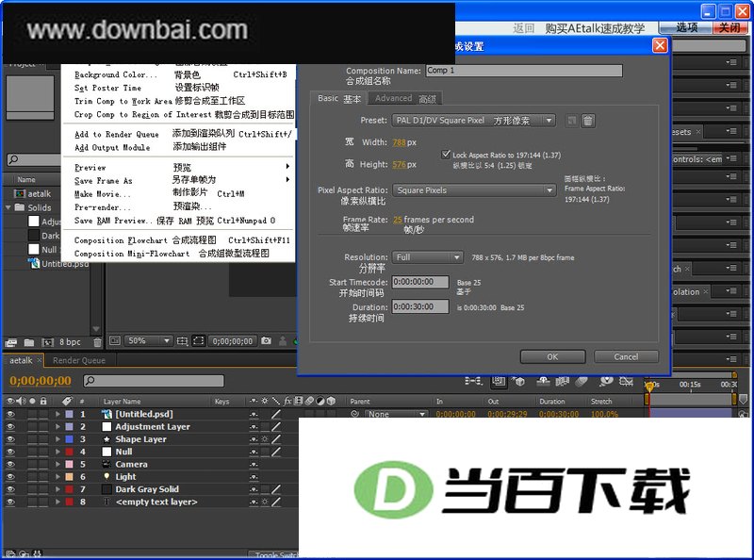Screen dimensions: 754x560
Task: Expand the Null layer properties
Action: tap(57, 452)
